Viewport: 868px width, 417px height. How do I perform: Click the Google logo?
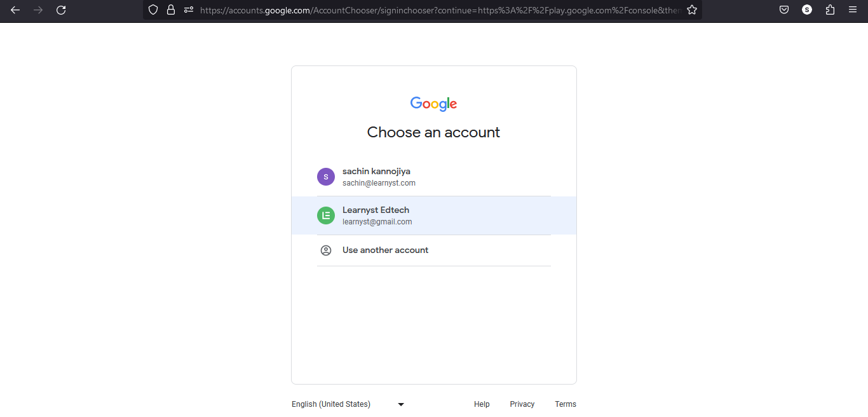point(434,104)
